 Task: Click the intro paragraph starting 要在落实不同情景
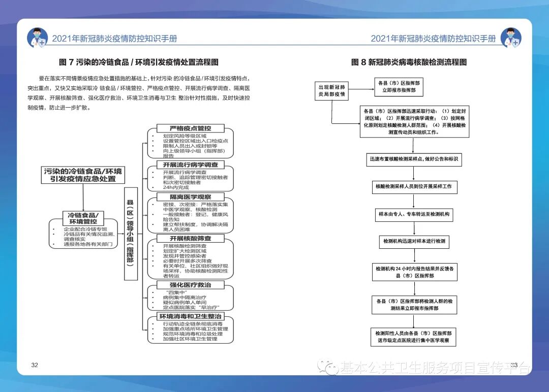[x=139, y=93]
